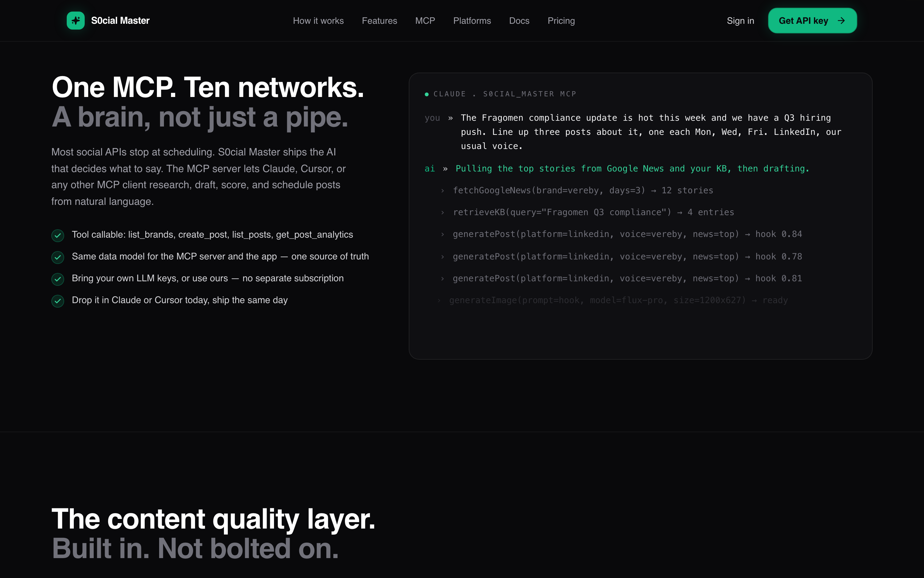Viewport: 924px width, 578px height.
Task: Open the Platforms nav item
Action: click(472, 21)
